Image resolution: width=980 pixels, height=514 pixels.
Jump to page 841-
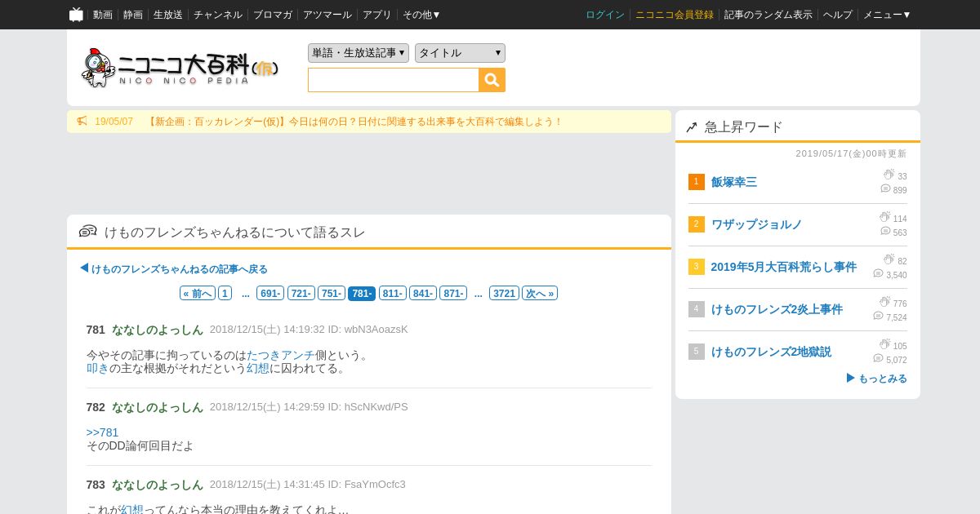[x=423, y=294]
